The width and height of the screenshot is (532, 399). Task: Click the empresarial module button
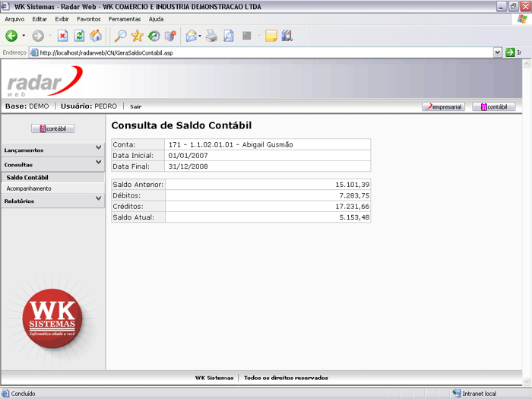[x=443, y=107]
